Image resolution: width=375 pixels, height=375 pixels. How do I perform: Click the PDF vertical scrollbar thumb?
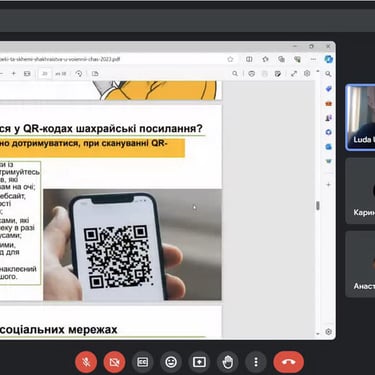[318, 206]
